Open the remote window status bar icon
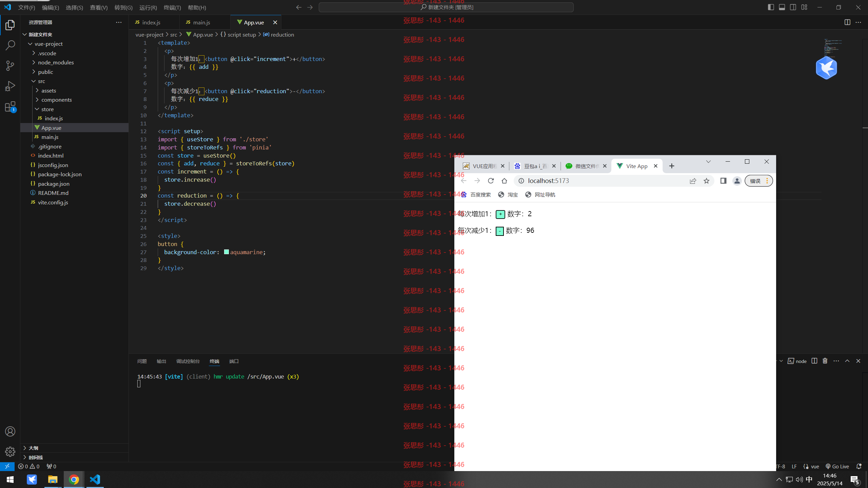This screenshot has height=488, width=868. pyautogui.click(x=7, y=466)
